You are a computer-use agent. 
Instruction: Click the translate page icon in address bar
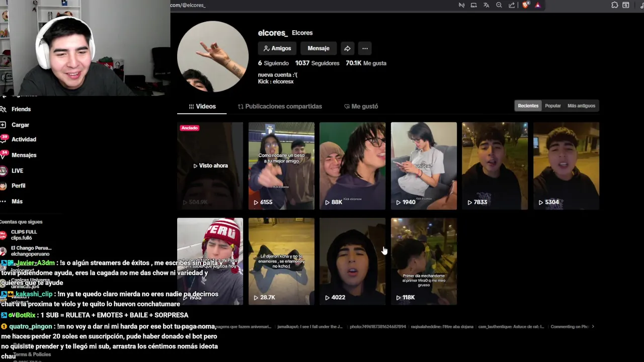[x=487, y=5]
